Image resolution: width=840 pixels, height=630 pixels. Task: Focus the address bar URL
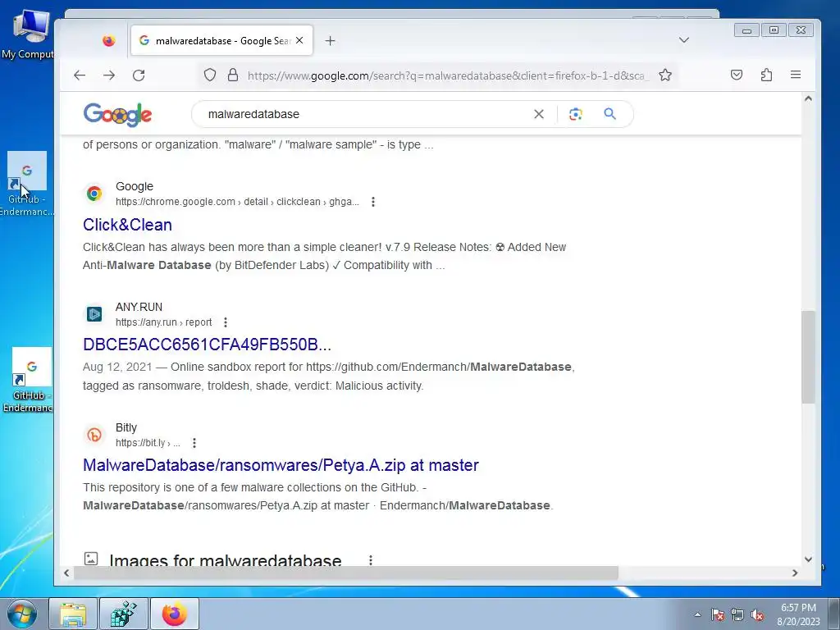point(447,75)
